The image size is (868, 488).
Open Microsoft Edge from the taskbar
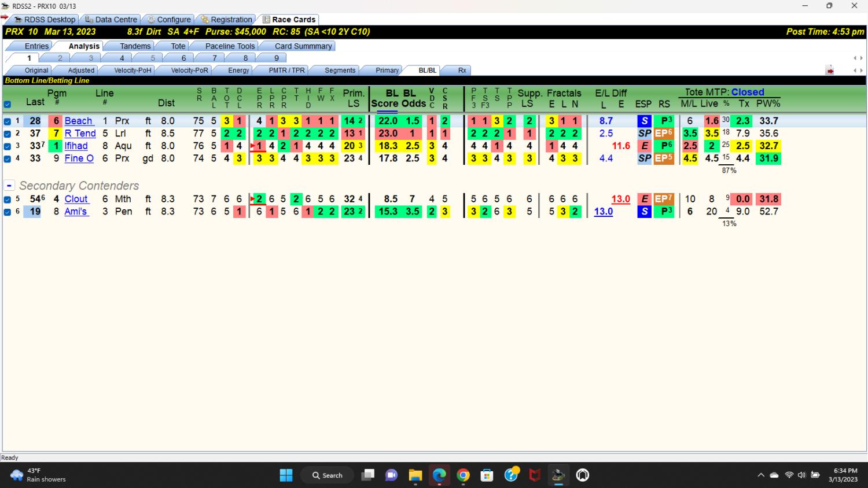click(439, 475)
